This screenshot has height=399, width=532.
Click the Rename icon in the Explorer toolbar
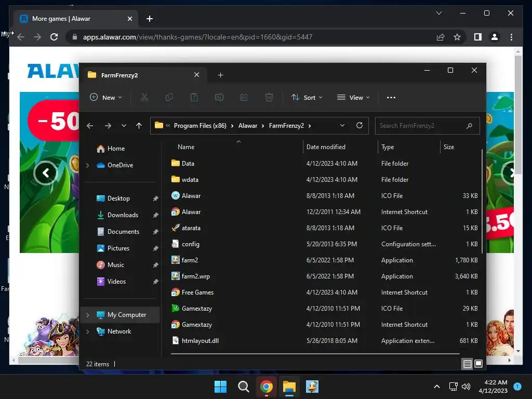219,97
